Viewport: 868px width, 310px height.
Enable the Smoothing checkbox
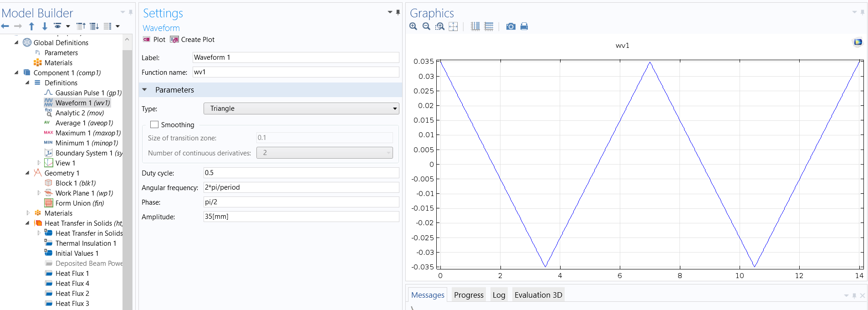[154, 124]
